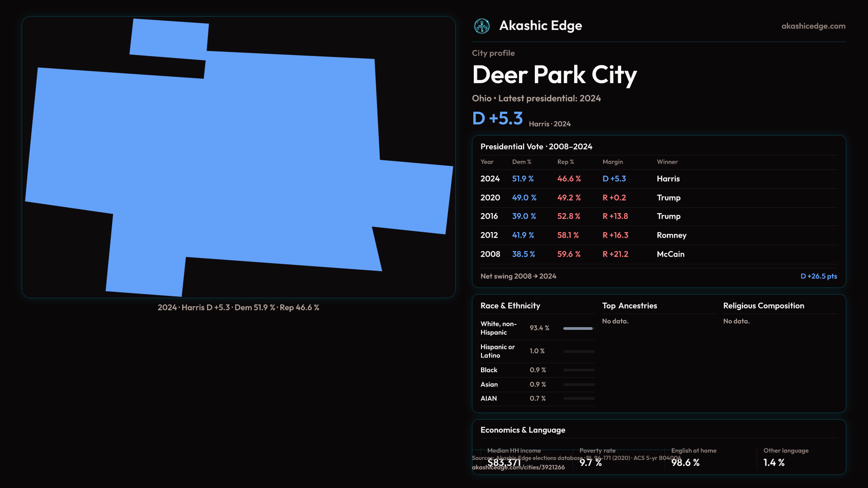Screen dimensions: 868x488
Task: Select the 2024 presidential vote row
Action: tap(490, 179)
